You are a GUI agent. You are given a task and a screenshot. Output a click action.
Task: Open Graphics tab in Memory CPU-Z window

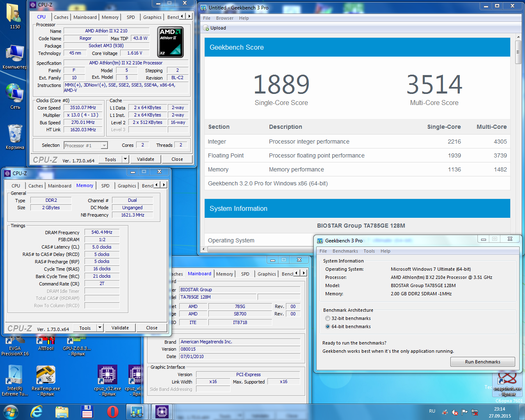[x=127, y=186]
